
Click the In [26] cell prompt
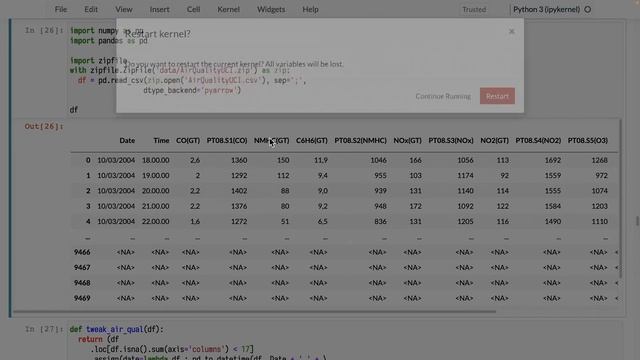pos(44,31)
